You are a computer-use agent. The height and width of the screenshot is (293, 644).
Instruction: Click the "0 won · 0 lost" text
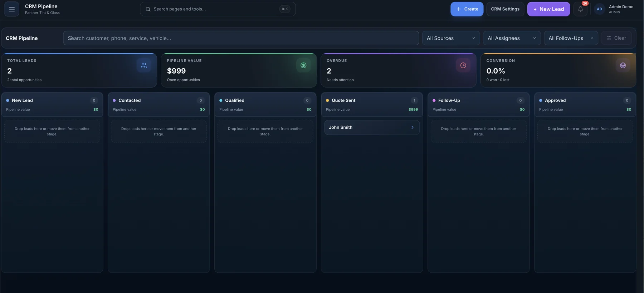click(498, 80)
